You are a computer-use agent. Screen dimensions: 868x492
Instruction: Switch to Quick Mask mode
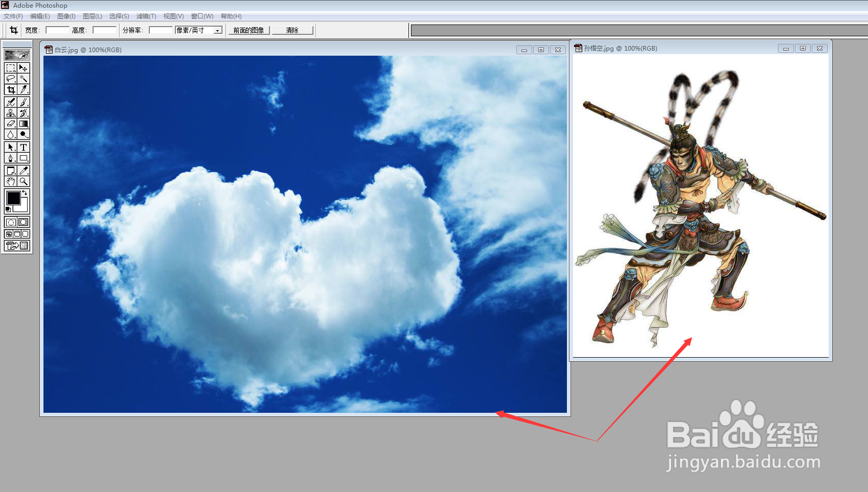coord(24,222)
